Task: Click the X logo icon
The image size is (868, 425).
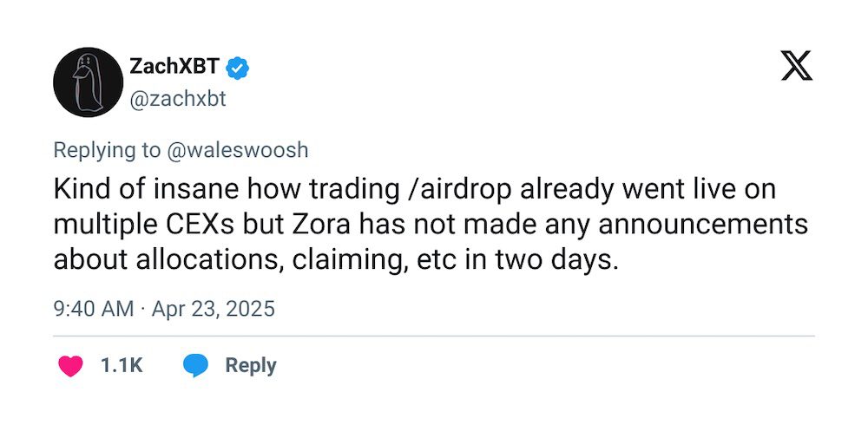Action: tap(796, 68)
